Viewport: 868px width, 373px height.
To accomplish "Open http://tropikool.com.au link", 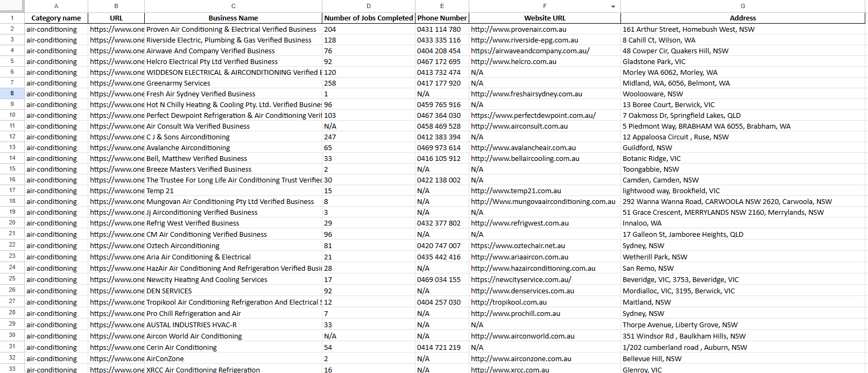I will 509,302.
